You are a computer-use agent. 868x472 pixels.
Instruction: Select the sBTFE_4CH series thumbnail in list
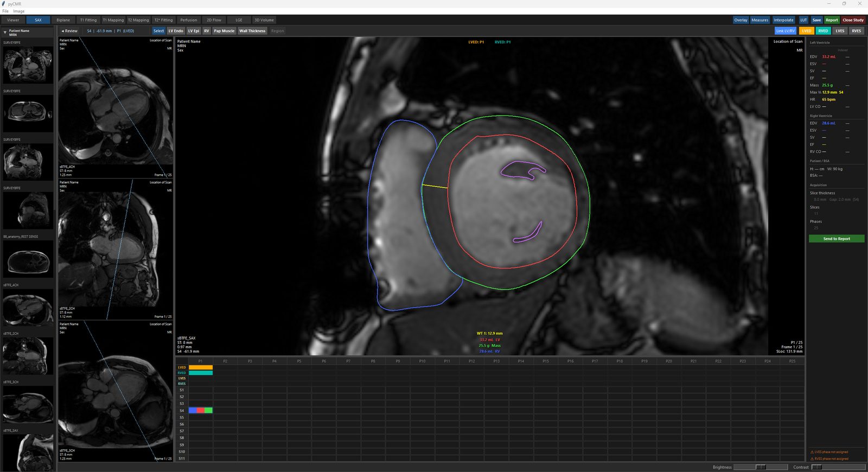point(28,307)
